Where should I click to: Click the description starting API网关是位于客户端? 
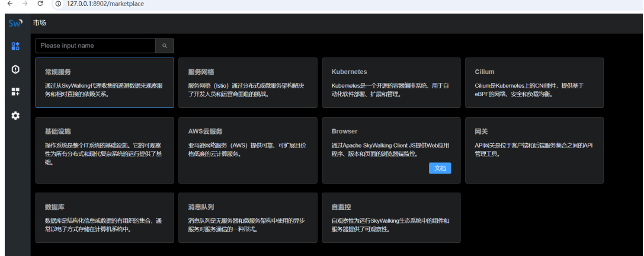pyautogui.click(x=533, y=149)
